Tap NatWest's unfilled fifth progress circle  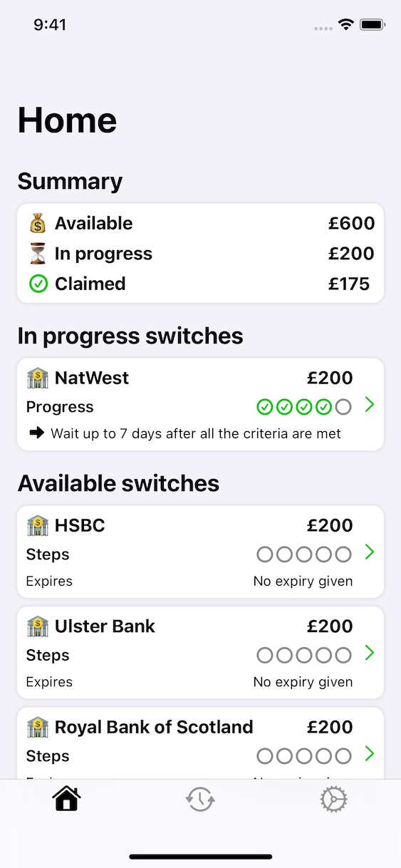[343, 407]
